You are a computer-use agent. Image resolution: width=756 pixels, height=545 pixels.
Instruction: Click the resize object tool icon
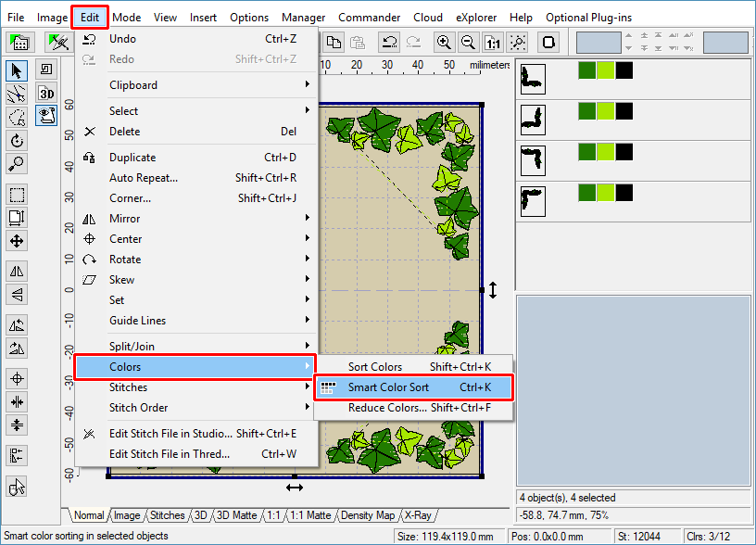click(17, 218)
